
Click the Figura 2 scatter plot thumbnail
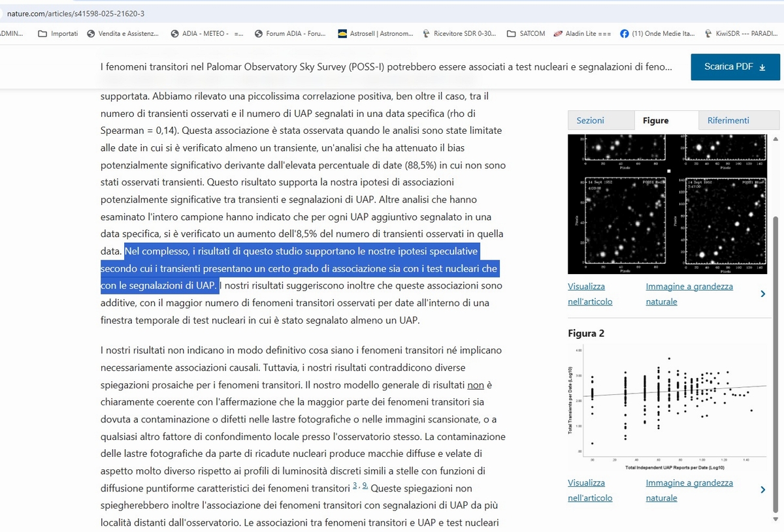click(667, 407)
